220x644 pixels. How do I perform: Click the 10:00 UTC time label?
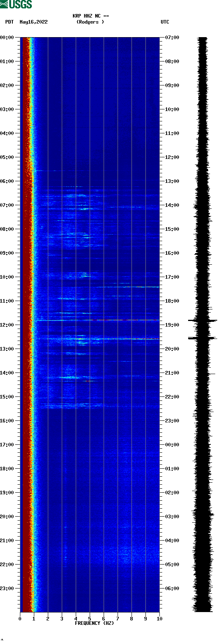pos(172,109)
